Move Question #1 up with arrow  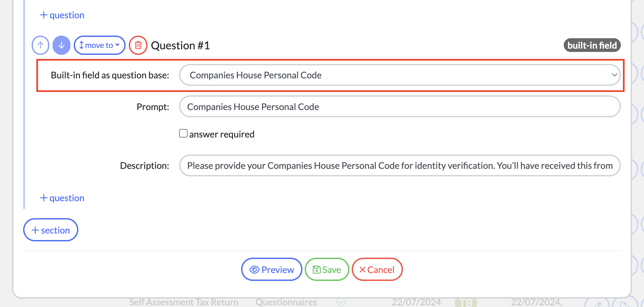[x=40, y=45]
